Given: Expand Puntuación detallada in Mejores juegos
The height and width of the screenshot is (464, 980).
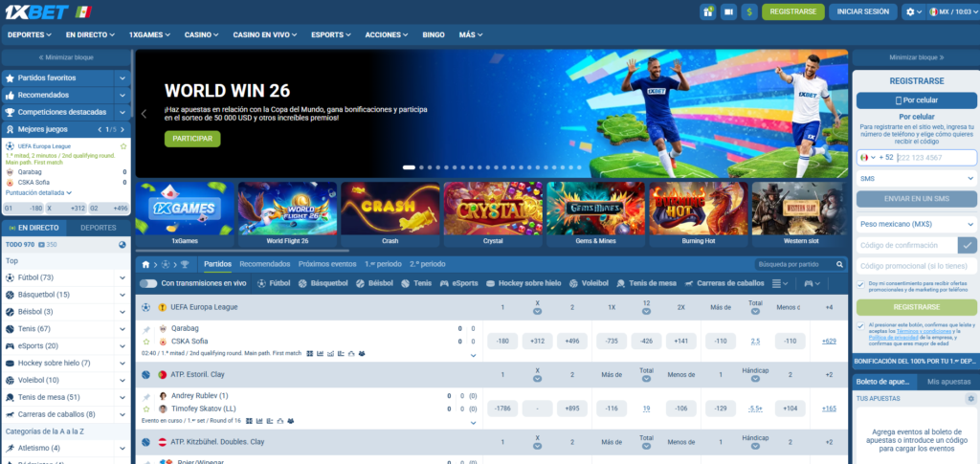Looking at the screenshot, I should coord(38,193).
